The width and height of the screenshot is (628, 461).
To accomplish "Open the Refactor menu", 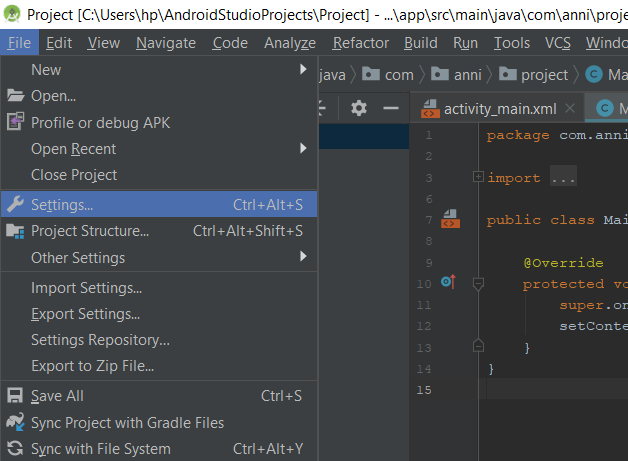I will (x=361, y=43).
